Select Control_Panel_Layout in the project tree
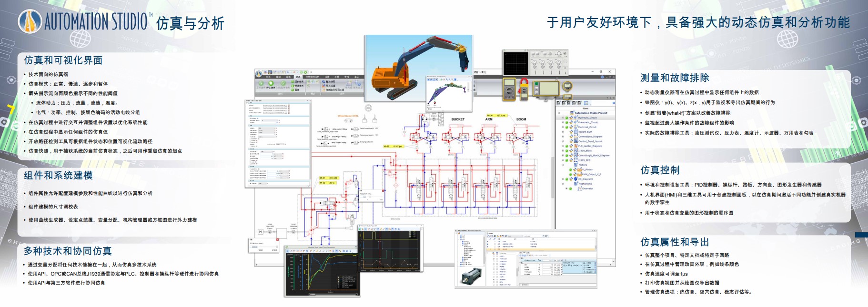Screen dimensions: 868x307 pos(590,141)
